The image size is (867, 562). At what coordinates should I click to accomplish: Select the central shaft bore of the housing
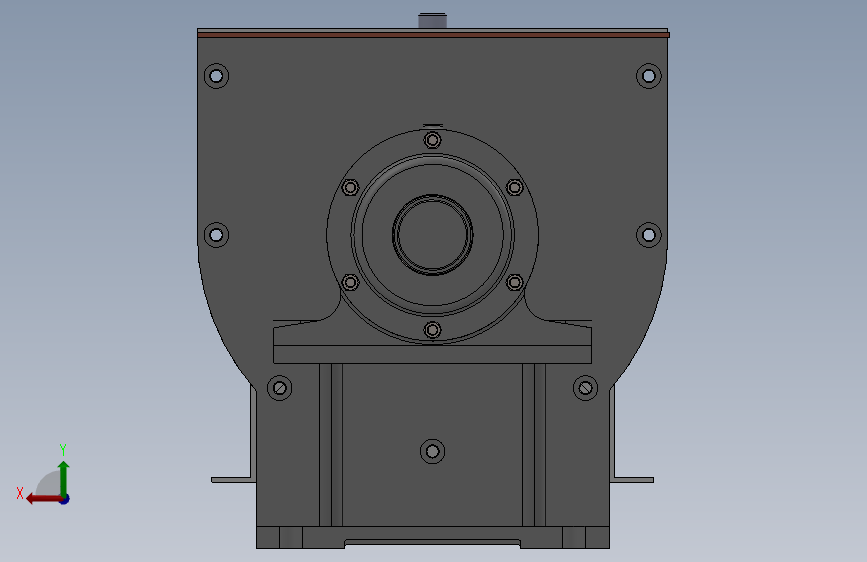coord(432,235)
